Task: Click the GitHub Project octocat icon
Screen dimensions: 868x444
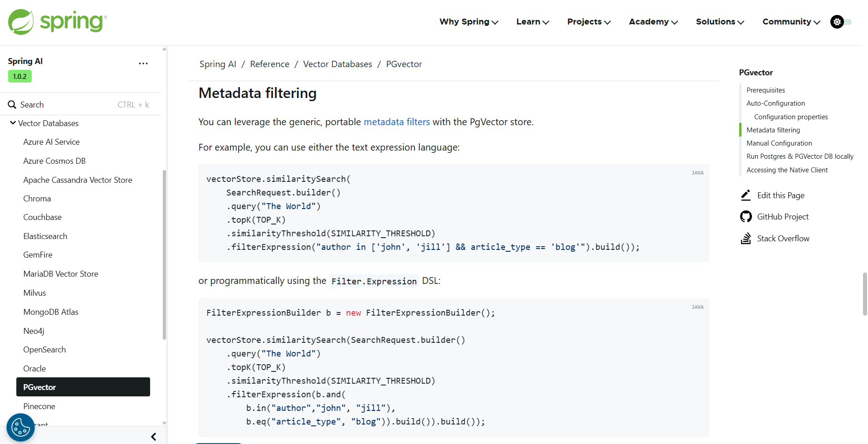Action: (746, 217)
